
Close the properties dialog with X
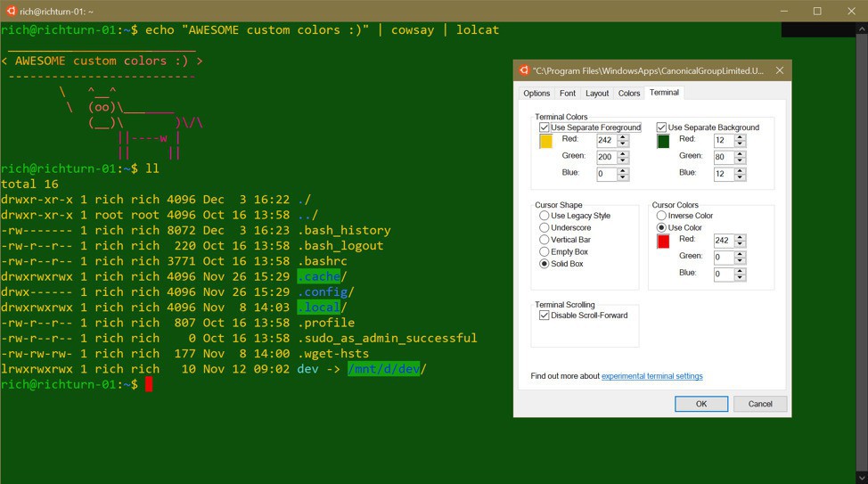[x=780, y=70]
